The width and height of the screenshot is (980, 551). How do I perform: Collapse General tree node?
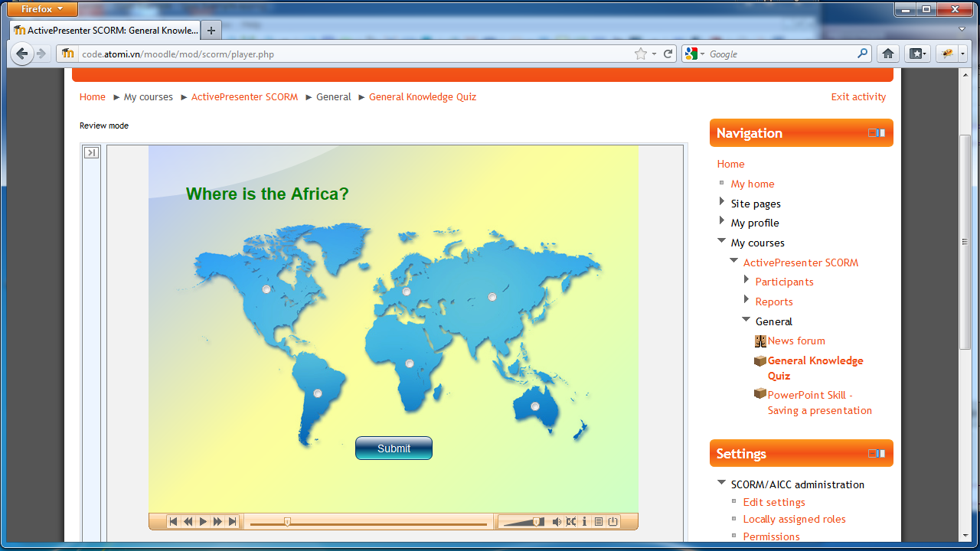[746, 320]
